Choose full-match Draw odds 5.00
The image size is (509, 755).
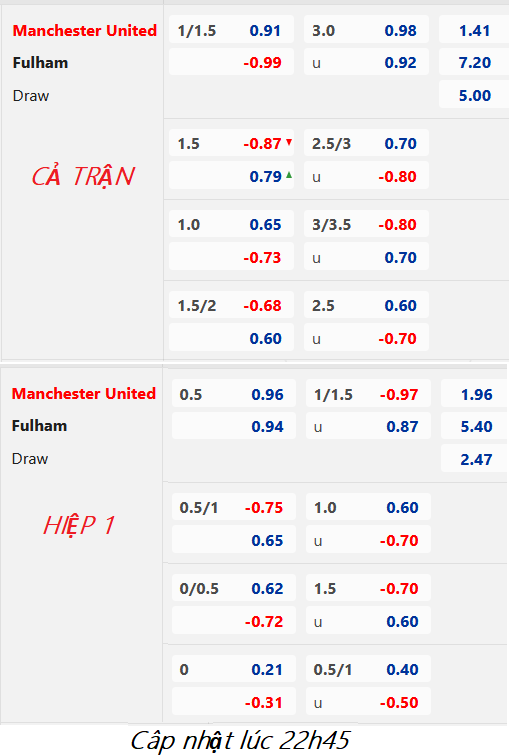click(x=475, y=95)
